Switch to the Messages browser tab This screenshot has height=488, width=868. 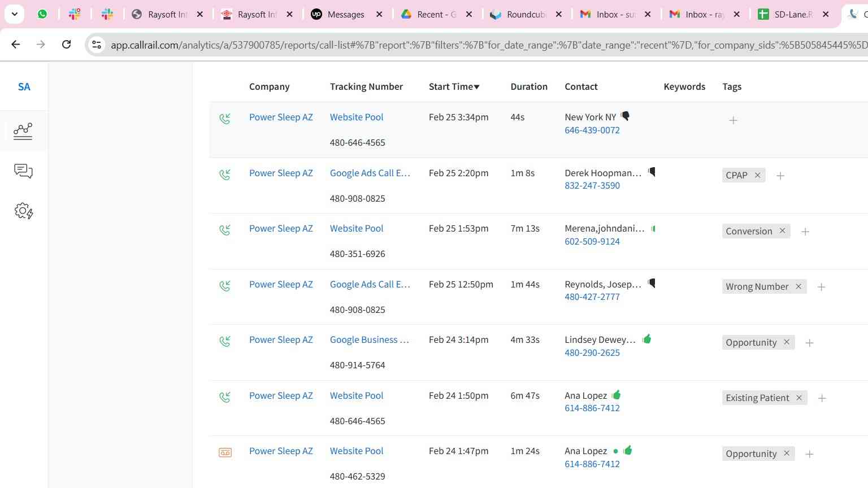(346, 14)
